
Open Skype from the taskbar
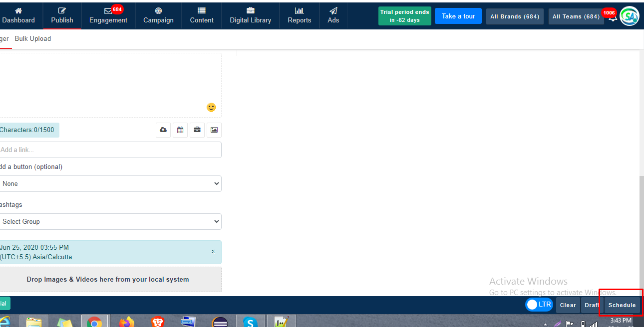pos(250,322)
